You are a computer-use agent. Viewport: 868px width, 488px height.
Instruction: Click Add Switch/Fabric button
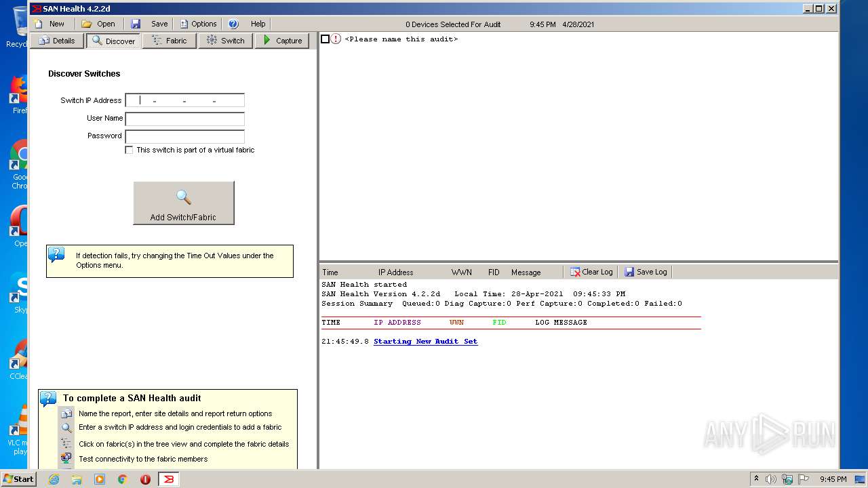click(x=184, y=203)
